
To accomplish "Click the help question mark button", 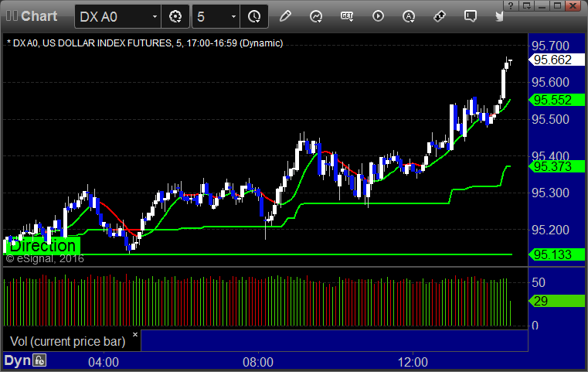I will [511, 5].
